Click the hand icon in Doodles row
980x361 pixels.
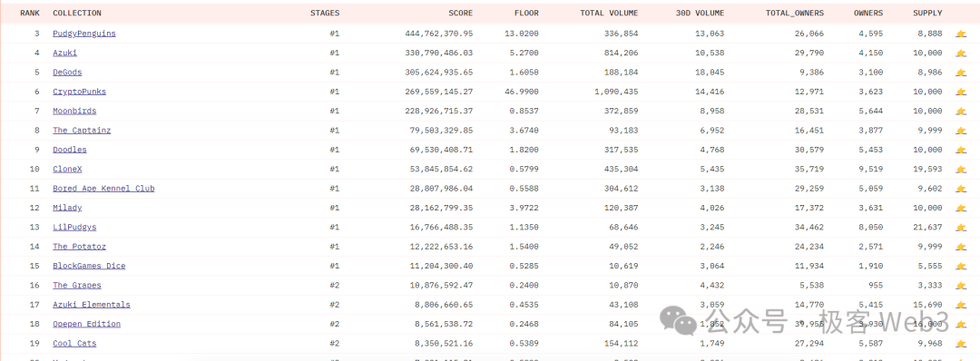tap(961, 150)
